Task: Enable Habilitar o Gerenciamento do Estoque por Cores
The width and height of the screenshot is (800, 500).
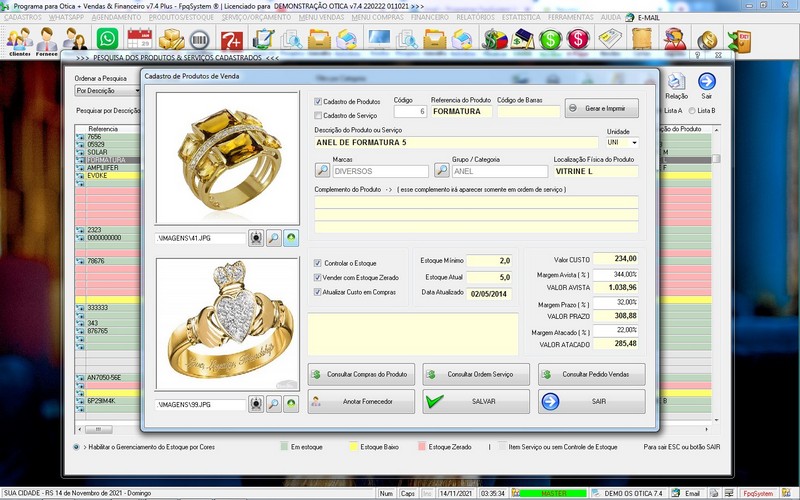Action: [76, 447]
